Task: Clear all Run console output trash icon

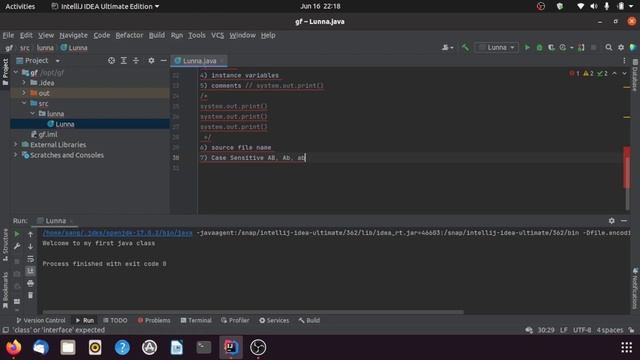Action: 31,295
